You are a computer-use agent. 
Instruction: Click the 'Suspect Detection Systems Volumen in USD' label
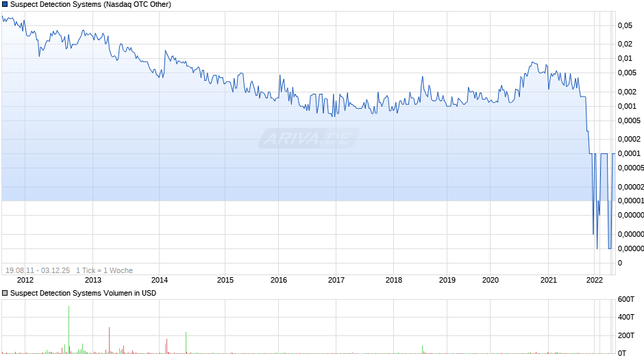(83, 293)
